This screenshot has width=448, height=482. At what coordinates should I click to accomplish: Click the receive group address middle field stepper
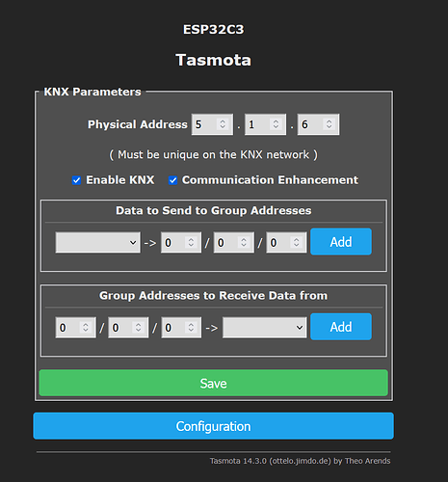click(x=138, y=328)
